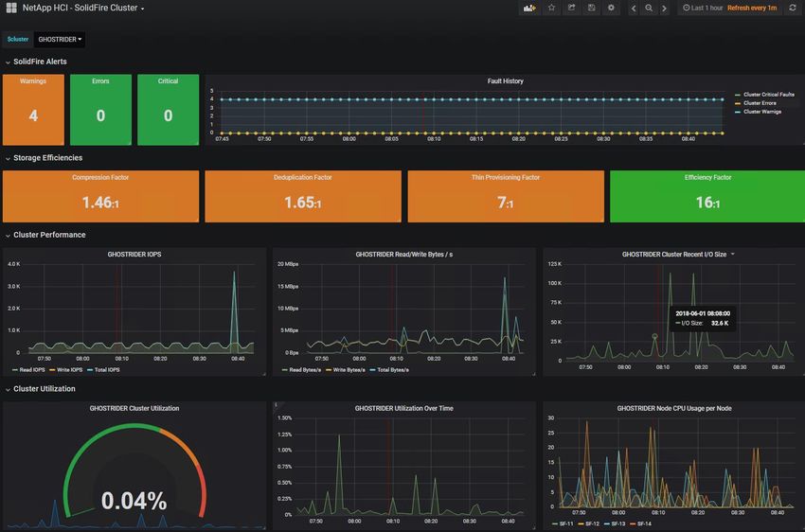This screenshot has width=805, height=532.
Task: Open the Errors panel showing 0
Action: pos(100,110)
